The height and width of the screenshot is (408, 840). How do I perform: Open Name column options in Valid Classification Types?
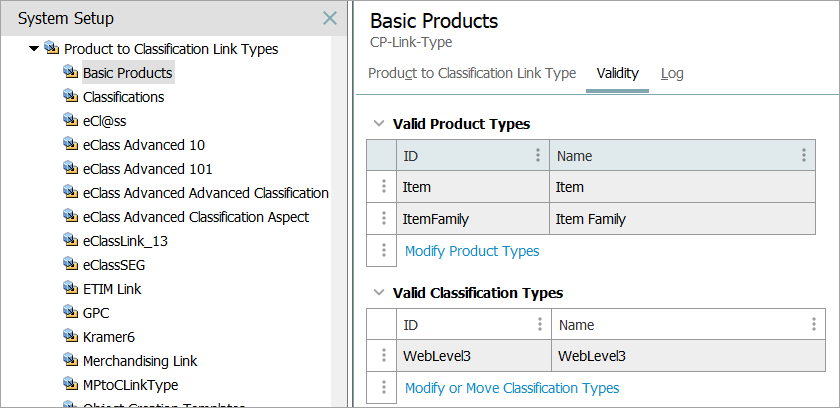(814, 324)
